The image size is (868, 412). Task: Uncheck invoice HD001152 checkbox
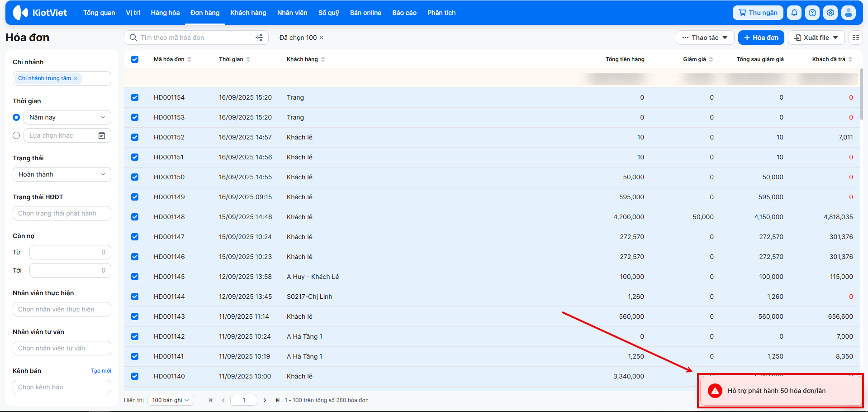click(135, 137)
